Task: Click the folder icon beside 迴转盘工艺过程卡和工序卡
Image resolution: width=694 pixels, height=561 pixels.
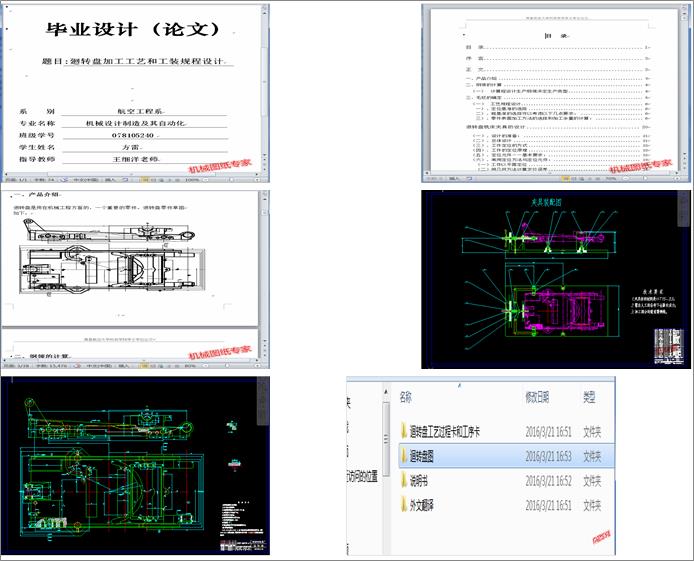Action: click(404, 431)
